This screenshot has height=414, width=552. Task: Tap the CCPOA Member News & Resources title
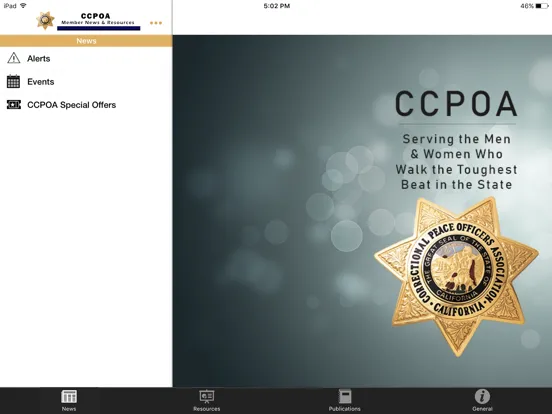pyautogui.click(x=98, y=19)
